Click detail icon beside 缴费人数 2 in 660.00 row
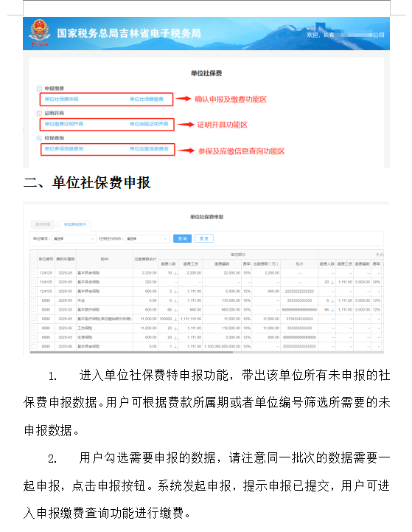This screenshot has height=532, width=412. click(175, 291)
